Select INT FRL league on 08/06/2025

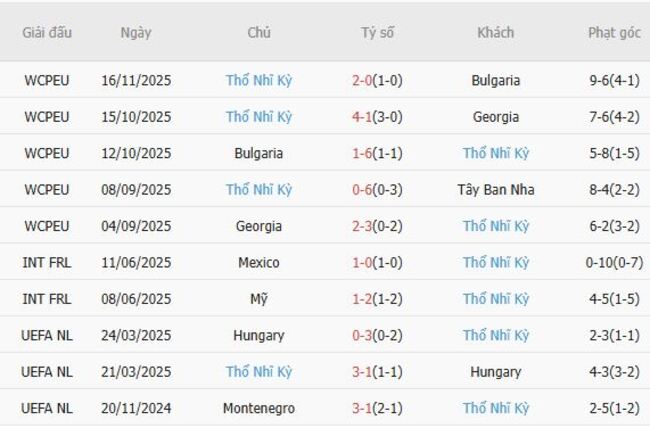[47, 299]
